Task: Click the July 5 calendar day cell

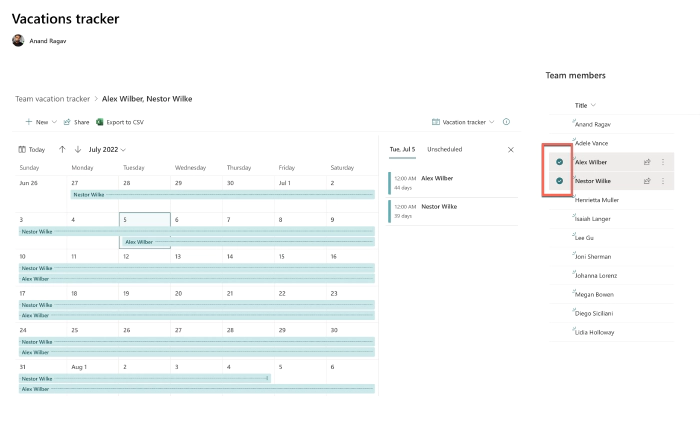Action: [145, 230]
